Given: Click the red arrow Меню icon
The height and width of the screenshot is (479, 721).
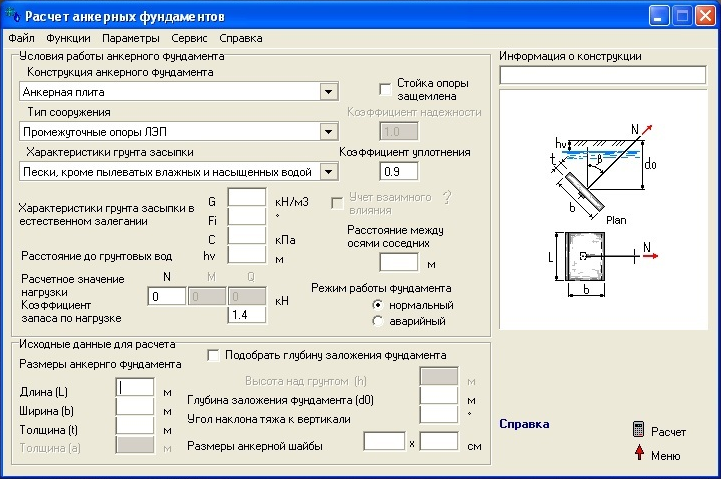Looking at the screenshot, I should pyautogui.click(x=638, y=455).
